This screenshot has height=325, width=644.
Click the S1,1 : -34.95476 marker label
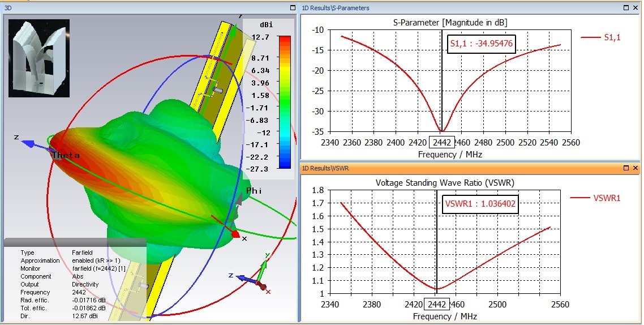[482, 43]
